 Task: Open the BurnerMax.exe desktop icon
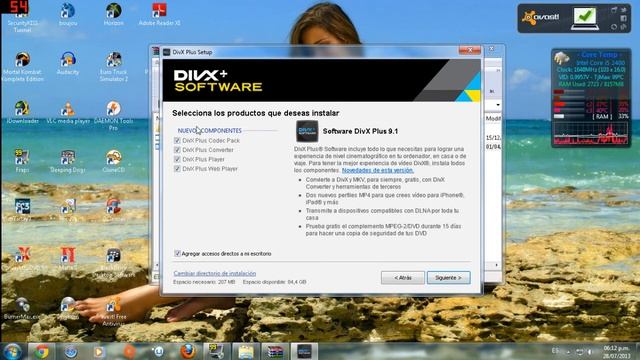point(22,309)
